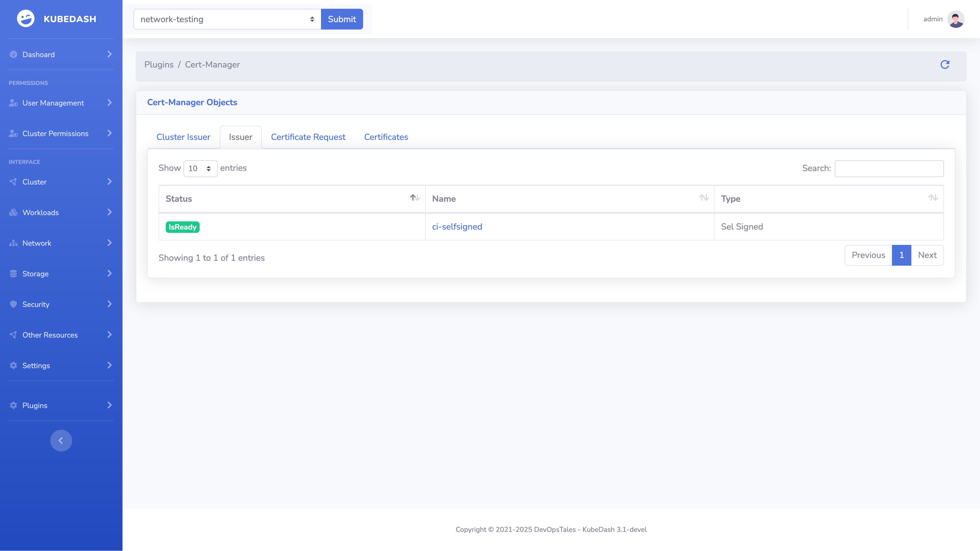Open the network-testing namespace dropdown
The image size is (980, 551).
pos(227,19)
